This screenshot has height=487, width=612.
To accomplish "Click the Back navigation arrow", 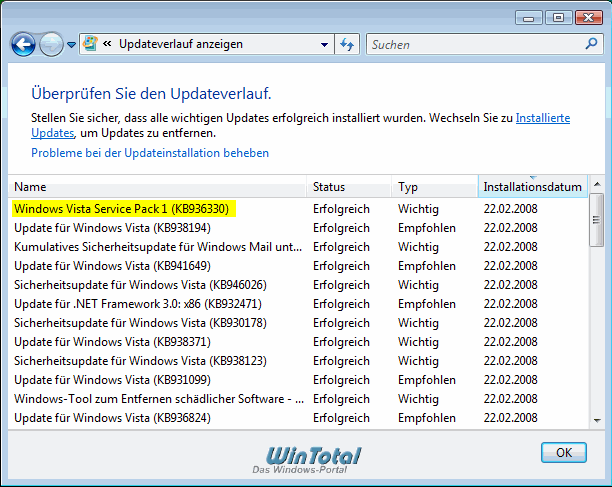I will pos(23,44).
